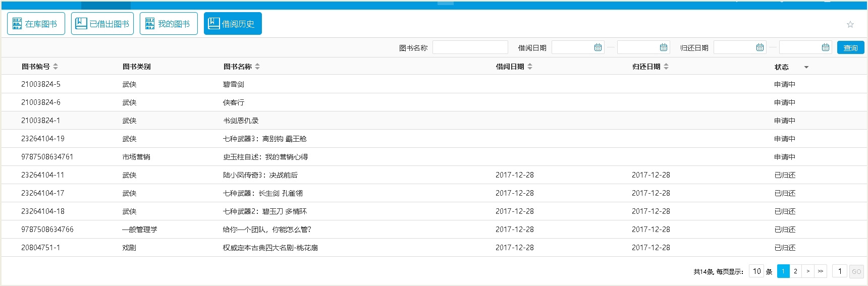This screenshot has width=868, height=286.
Task: Sort by 归还日期 column
Action: click(x=666, y=67)
